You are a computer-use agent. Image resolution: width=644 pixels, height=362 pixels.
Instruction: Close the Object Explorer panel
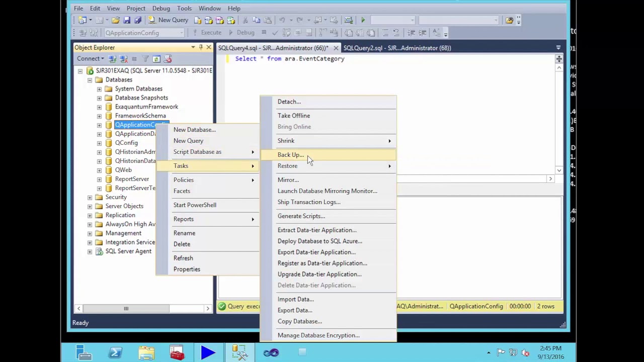click(209, 47)
